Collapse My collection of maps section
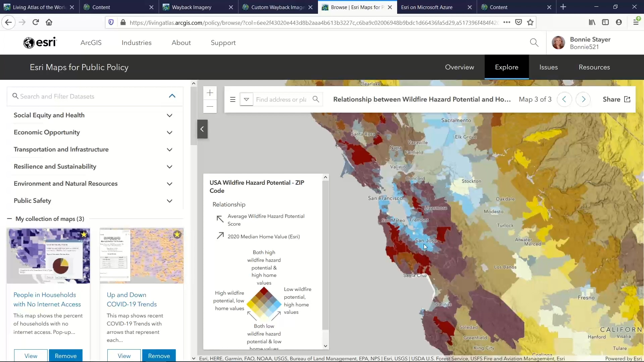644x362 pixels. click(x=9, y=219)
